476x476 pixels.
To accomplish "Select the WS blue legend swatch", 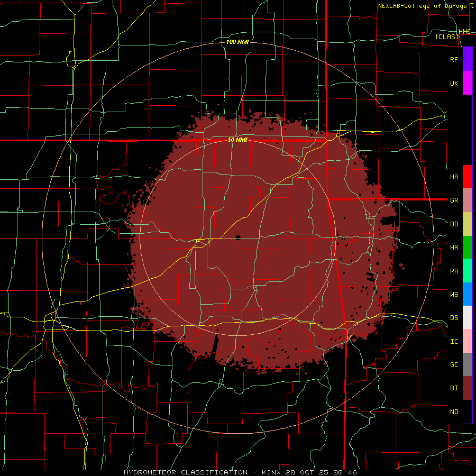I will click(x=467, y=294).
